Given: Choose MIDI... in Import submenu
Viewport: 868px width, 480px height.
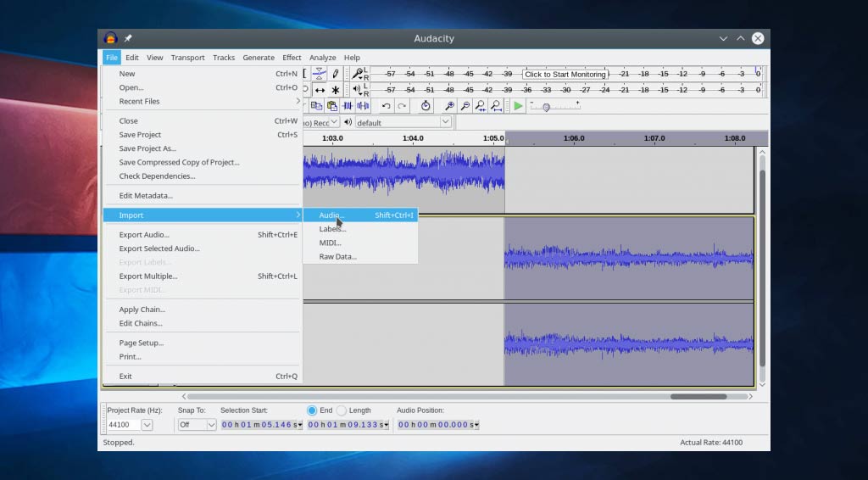Looking at the screenshot, I should point(360,243).
